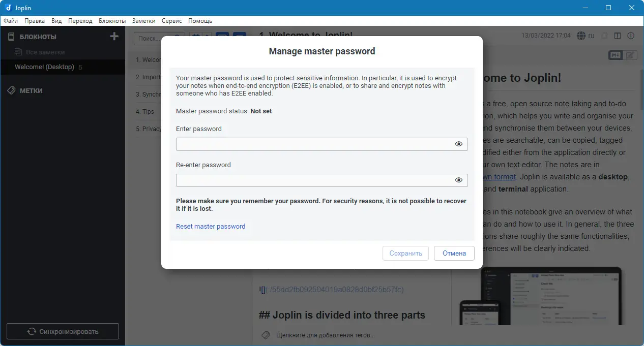Click the Joplin app icon in title bar
Image resolution: width=644 pixels, height=346 pixels.
[x=8, y=8]
